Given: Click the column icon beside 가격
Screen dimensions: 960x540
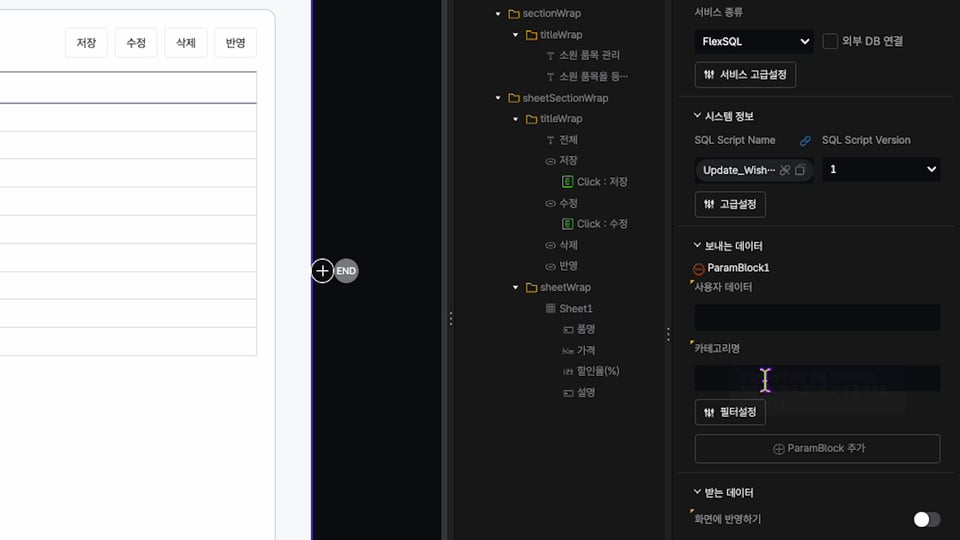Looking at the screenshot, I should point(568,351).
